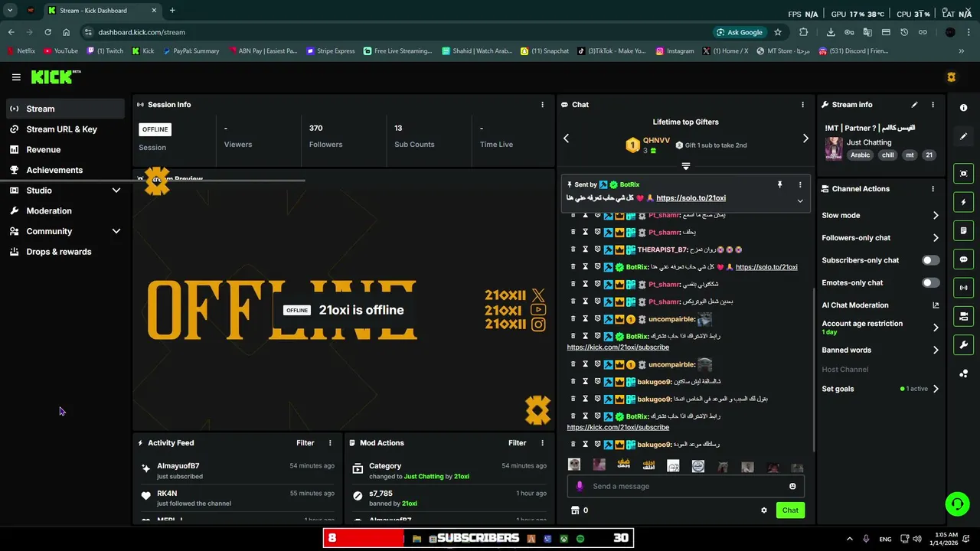Send message with green Chat button

pyautogui.click(x=790, y=510)
